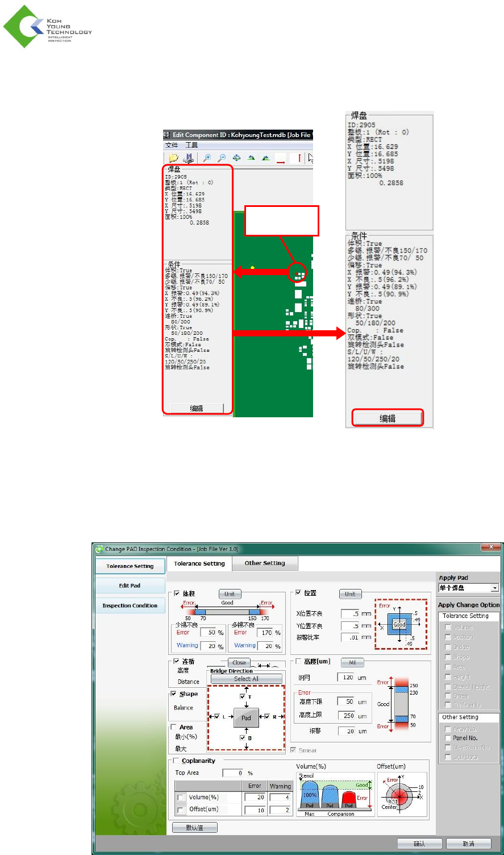Image resolution: width=504 pixels, height=855 pixels.
Task: Click 编辑 button in Edit Component window
Action: [x=197, y=408]
